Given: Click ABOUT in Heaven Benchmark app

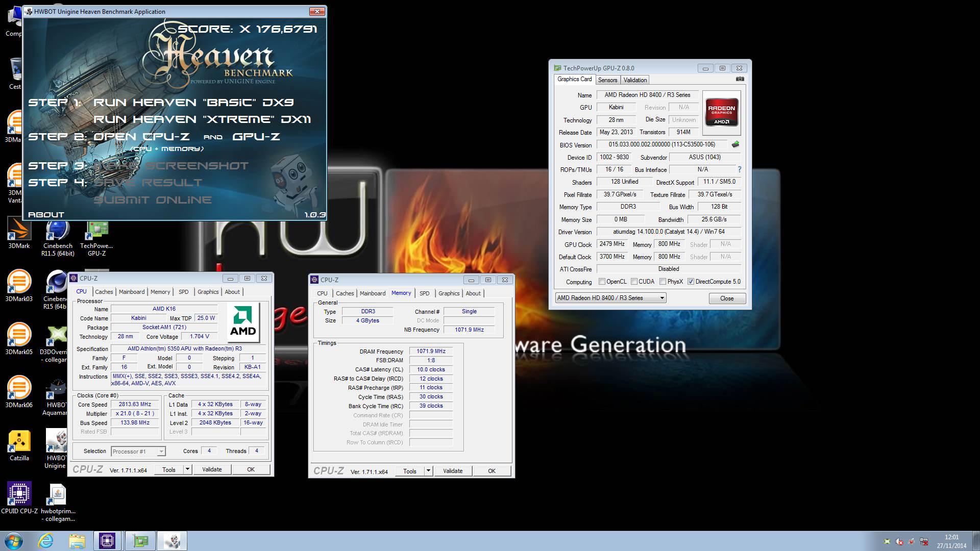Looking at the screenshot, I should [46, 215].
